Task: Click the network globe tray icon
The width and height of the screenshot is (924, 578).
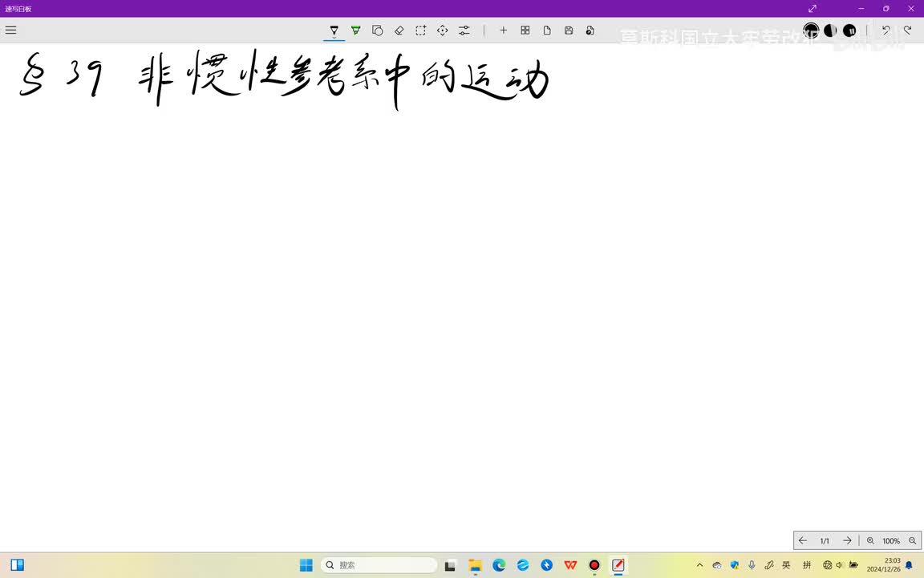Action: click(x=828, y=565)
